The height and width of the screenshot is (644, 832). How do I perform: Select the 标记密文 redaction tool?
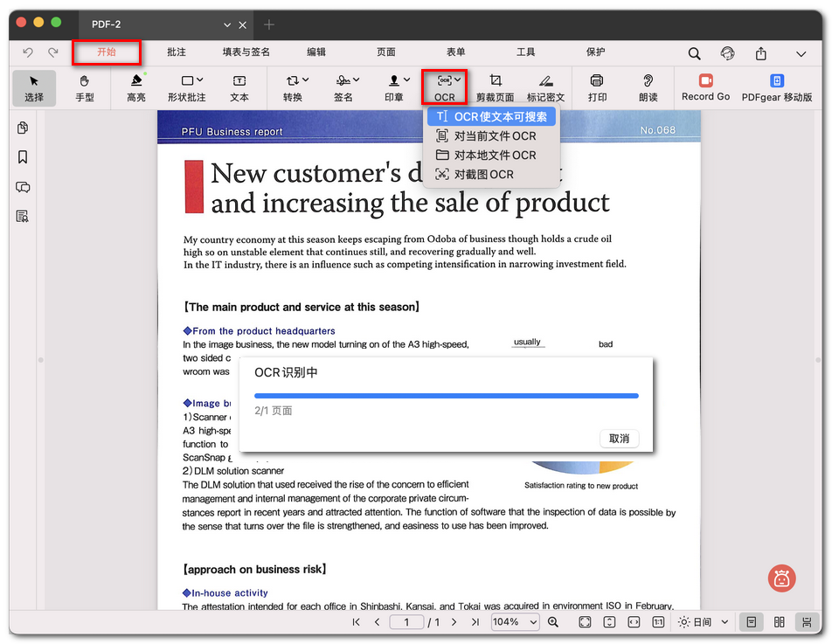point(545,87)
